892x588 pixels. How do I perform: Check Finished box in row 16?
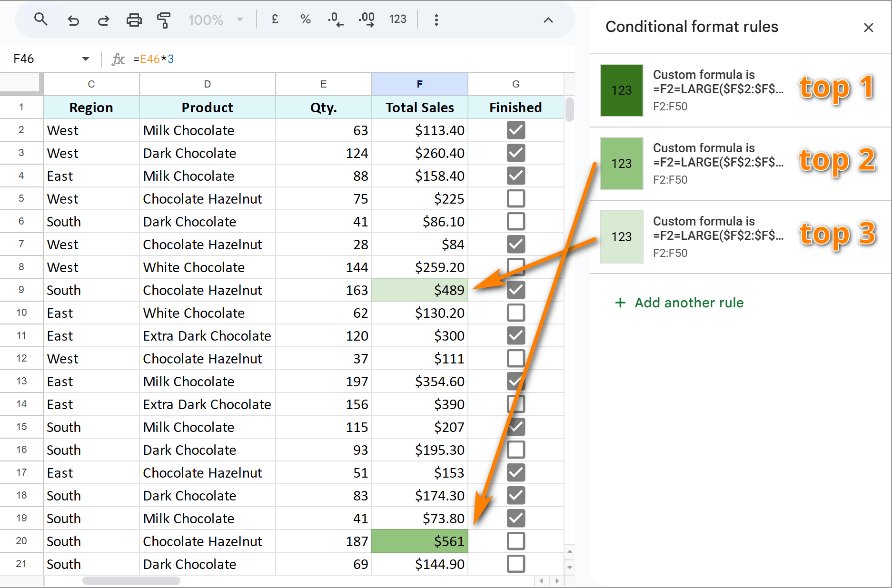(x=516, y=450)
